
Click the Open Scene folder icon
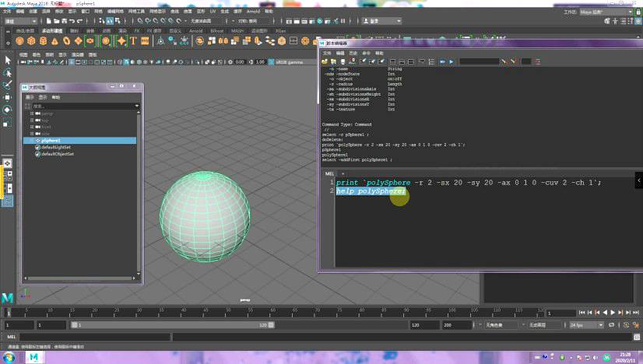57,21
